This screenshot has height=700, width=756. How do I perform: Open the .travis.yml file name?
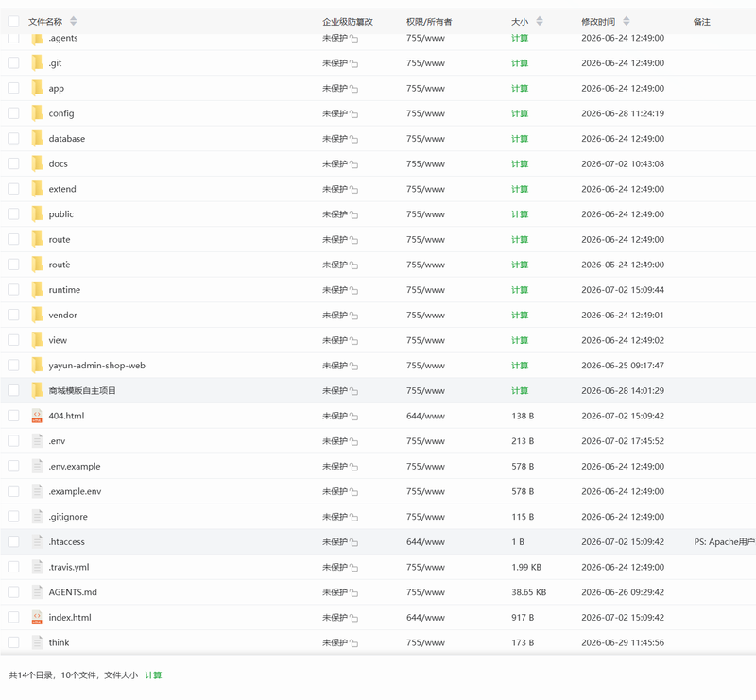(69, 567)
